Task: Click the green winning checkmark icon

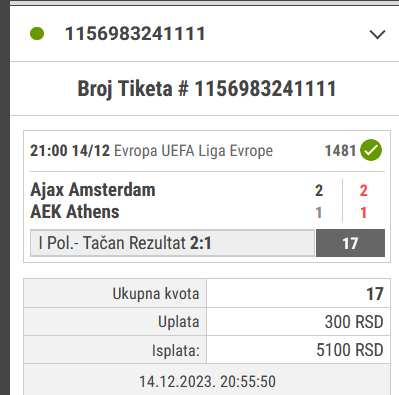Action: click(371, 150)
